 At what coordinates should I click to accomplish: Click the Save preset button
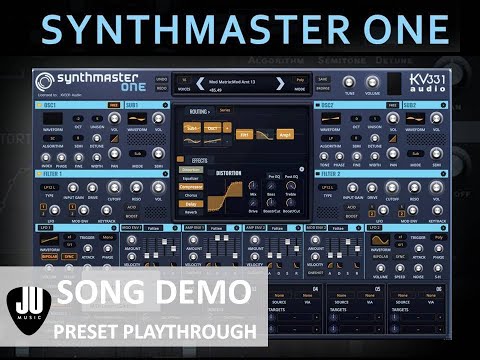click(323, 79)
